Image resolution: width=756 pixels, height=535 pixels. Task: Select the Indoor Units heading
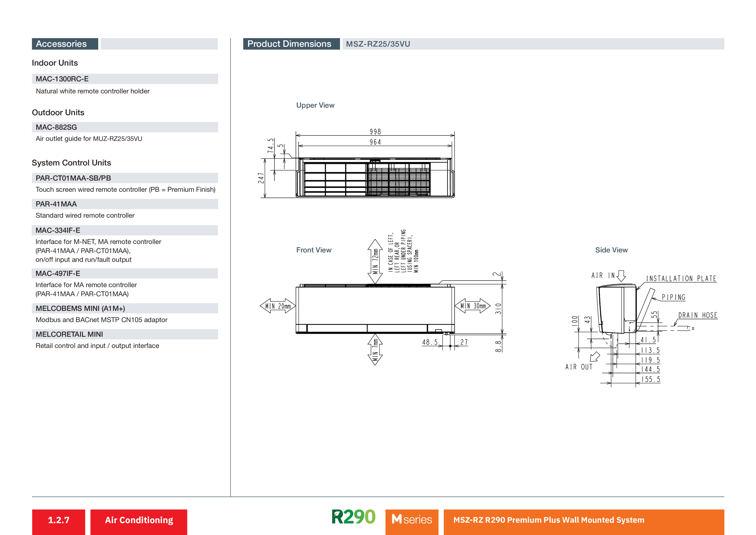click(55, 63)
